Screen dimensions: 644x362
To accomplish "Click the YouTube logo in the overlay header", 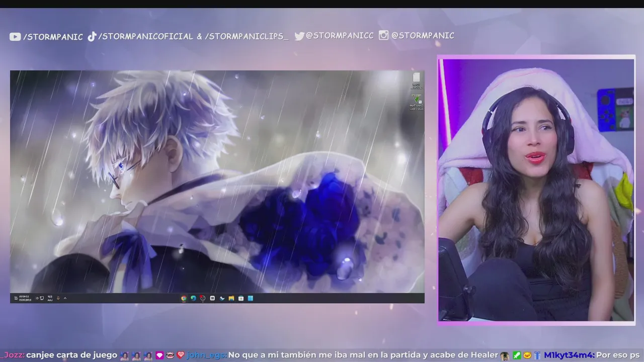I will 15,37.
